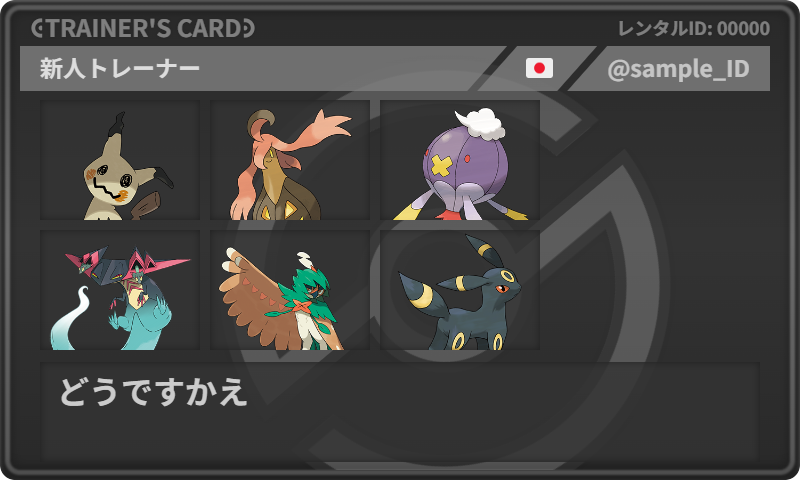
Task: Select the Decidueye Pokémon slot
Action: pos(290,290)
